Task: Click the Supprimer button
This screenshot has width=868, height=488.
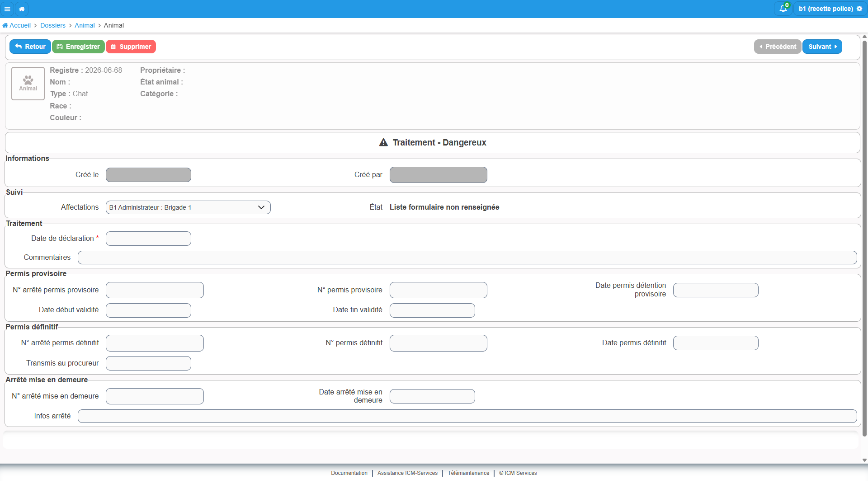Action: (131, 47)
